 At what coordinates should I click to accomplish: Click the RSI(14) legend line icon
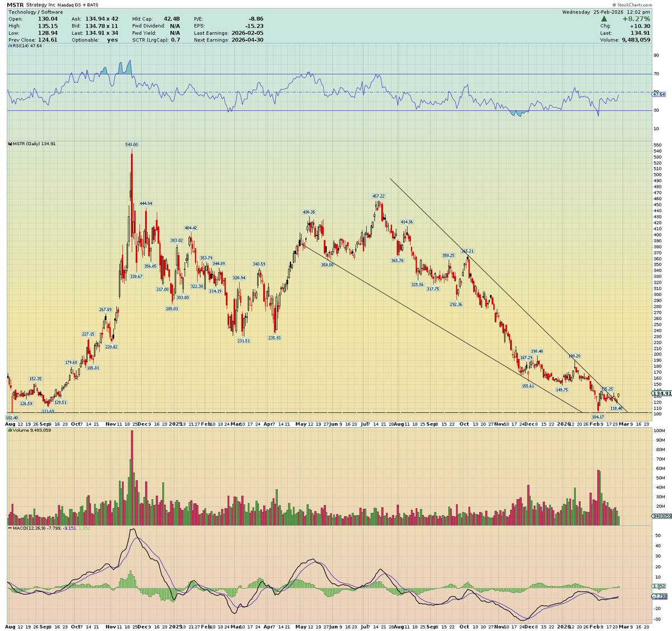(x=10, y=45)
